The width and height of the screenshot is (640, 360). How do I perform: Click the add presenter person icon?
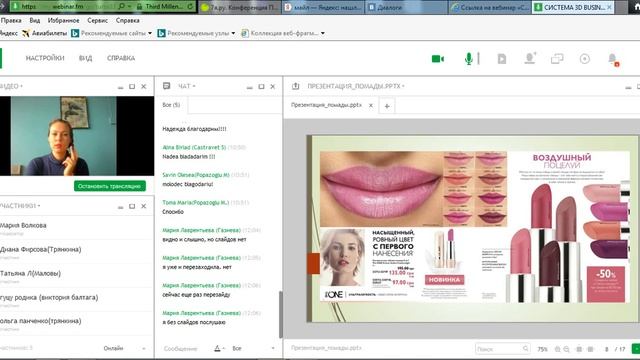coord(530,58)
